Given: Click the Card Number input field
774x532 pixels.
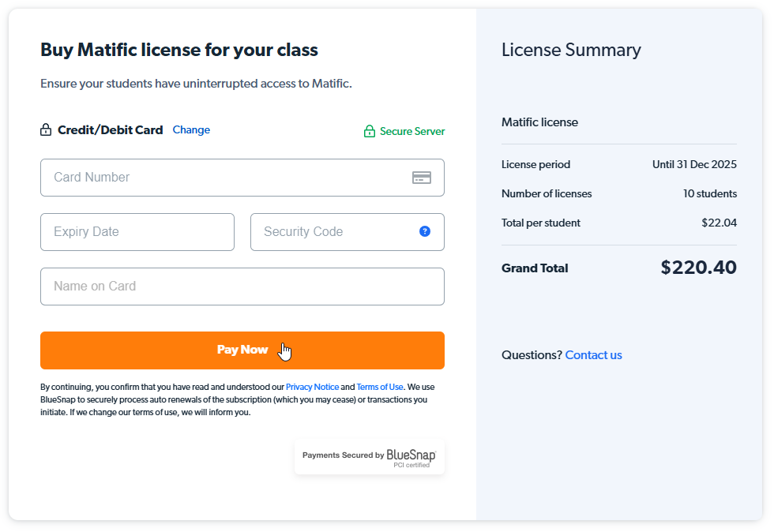Looking at the screenshot, I should pos(242,178).
